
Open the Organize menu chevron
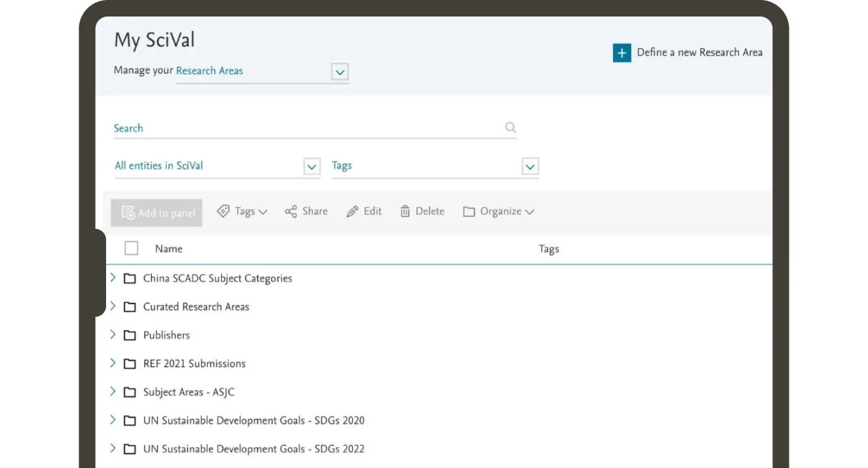[x=529, y=212]
